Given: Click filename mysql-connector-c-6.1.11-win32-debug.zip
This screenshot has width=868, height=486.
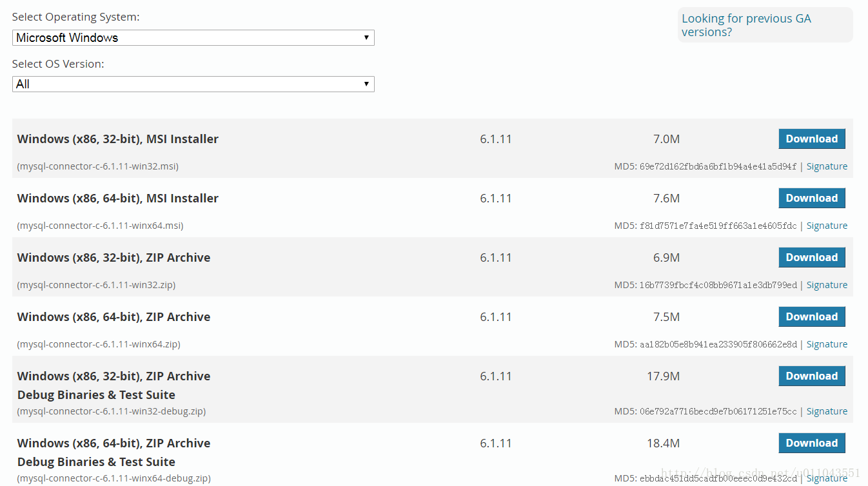Looking at the screenshot, I should pos(112,411).
